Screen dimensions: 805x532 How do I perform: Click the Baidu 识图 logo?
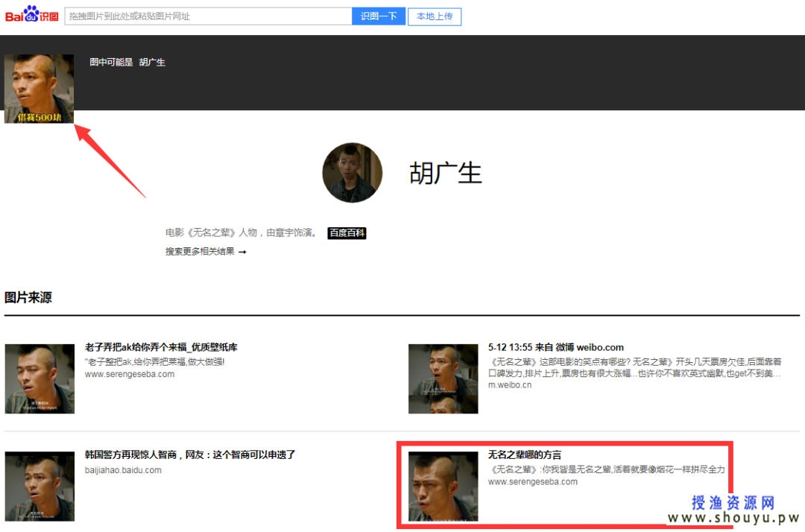[31, 15]
